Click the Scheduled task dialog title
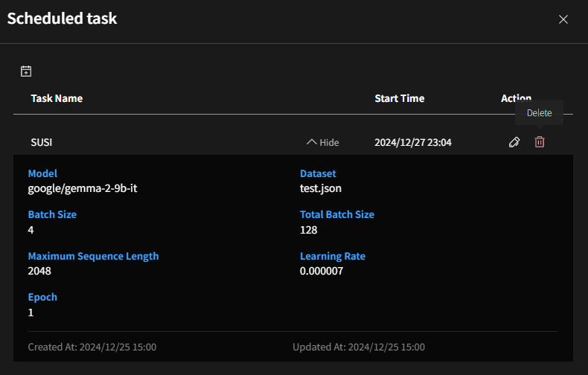 (x=62, y=19)
